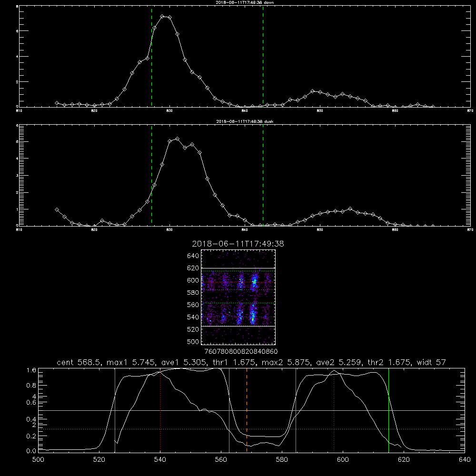The height and width of the screenshot is (476, 476).
Task: Click the bottom plot x-axis label 560
Action: (221, 460)
